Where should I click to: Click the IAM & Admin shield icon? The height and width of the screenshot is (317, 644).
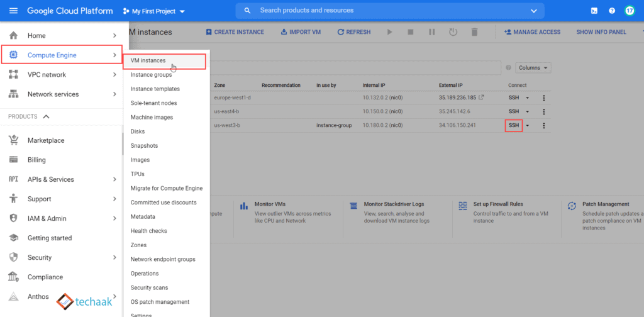point(14,218)
